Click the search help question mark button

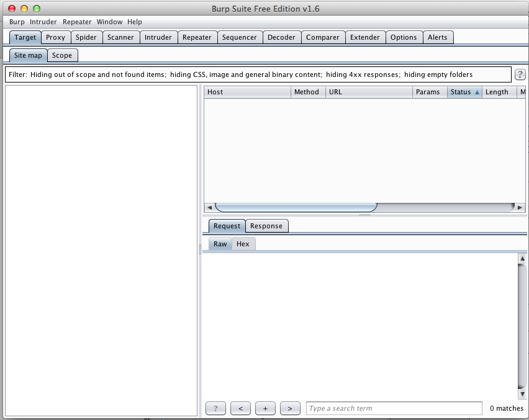pos(215,408)
